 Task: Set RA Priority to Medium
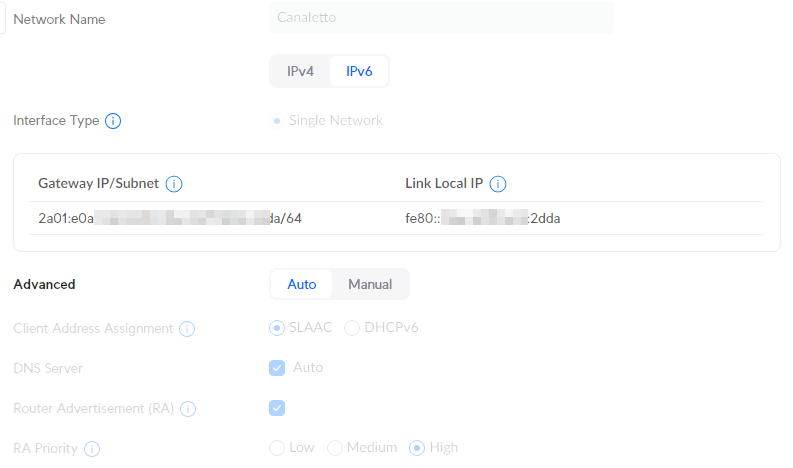(335, 448)
